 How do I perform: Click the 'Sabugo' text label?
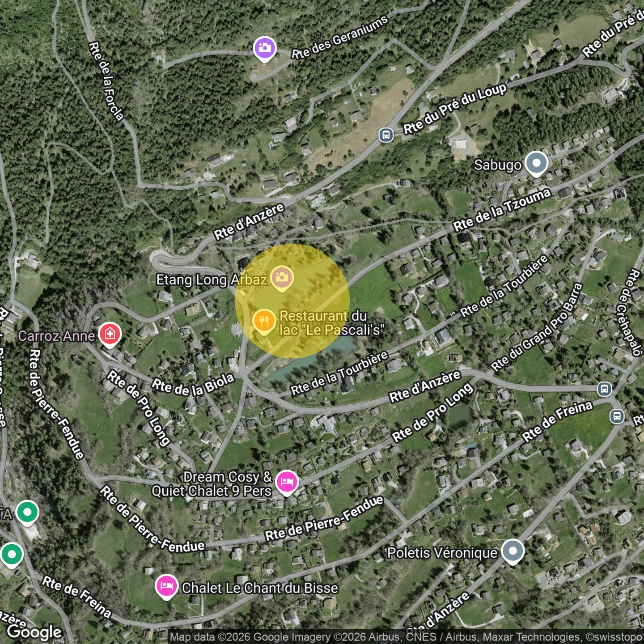click(x=497, y=165)
